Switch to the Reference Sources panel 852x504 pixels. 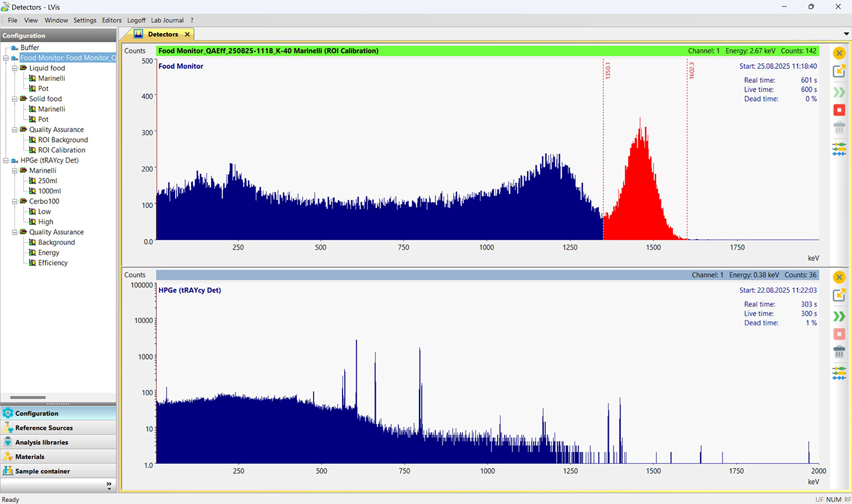click(x=44, y=428)
